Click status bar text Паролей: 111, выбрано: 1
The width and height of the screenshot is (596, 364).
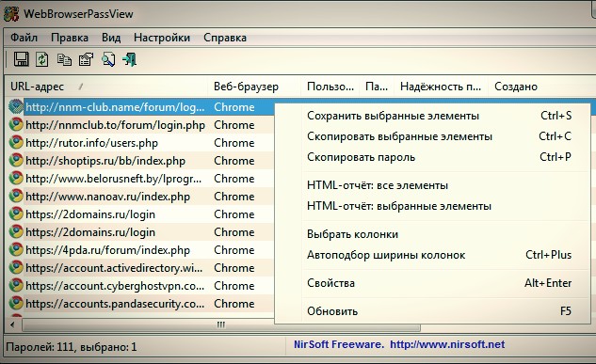(x=71, y=347)
